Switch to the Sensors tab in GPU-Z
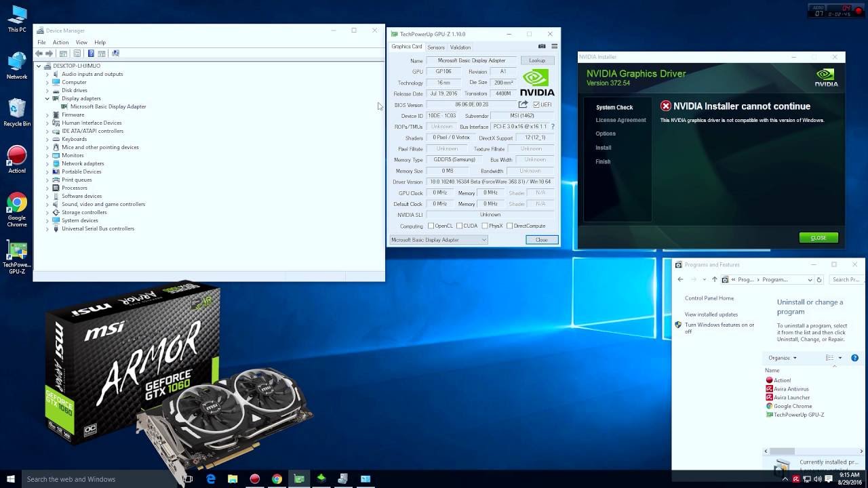This screenshot has height=488, width=868. [x=436, y=47]
